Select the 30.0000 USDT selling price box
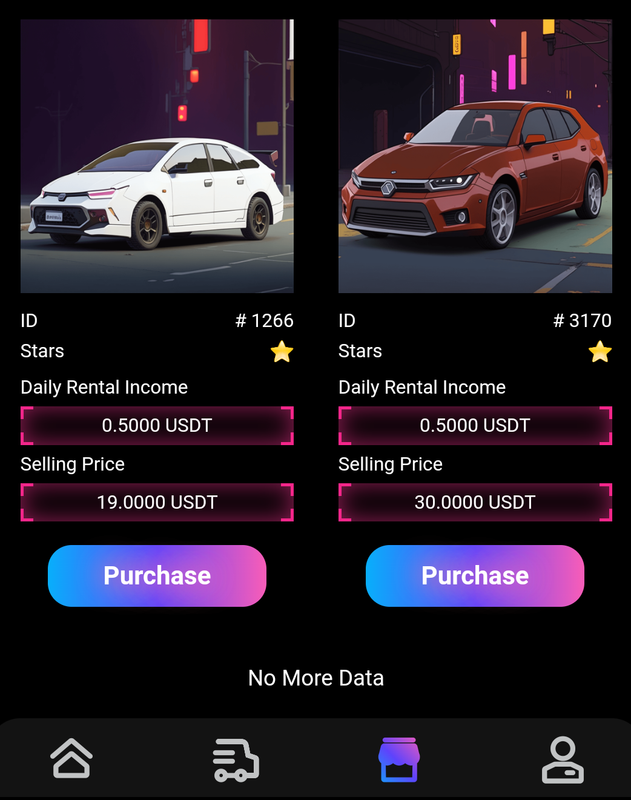 (x=475, y=502)
